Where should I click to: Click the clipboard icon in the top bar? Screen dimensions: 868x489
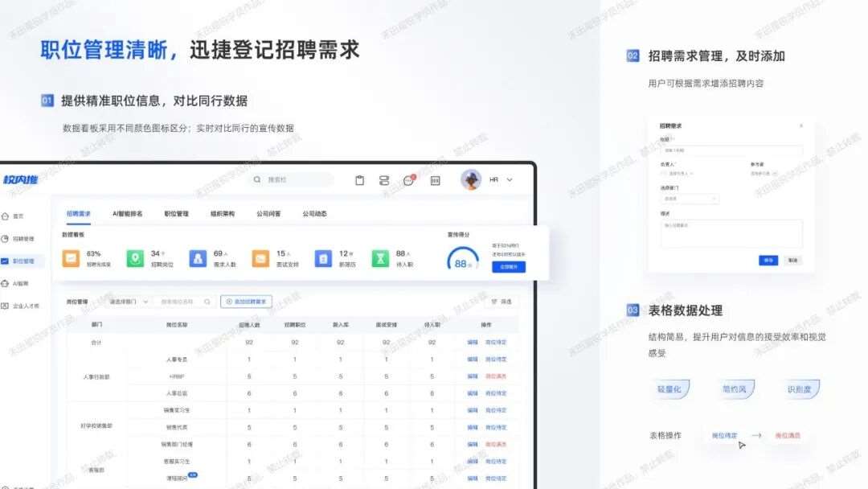(x=360, y=180)
